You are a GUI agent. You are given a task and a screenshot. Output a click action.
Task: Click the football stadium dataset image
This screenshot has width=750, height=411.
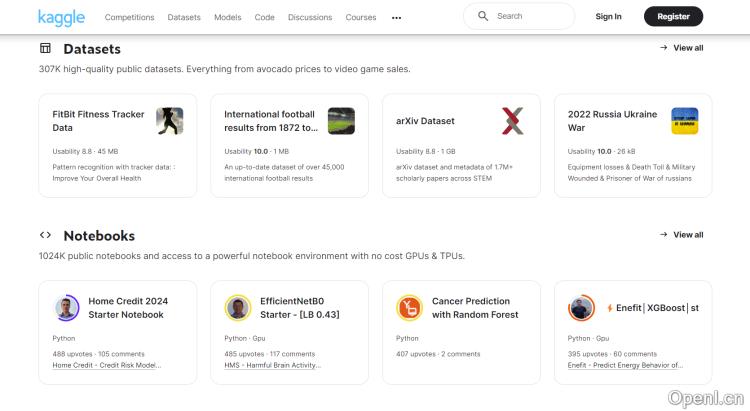[x=341, y=121]
